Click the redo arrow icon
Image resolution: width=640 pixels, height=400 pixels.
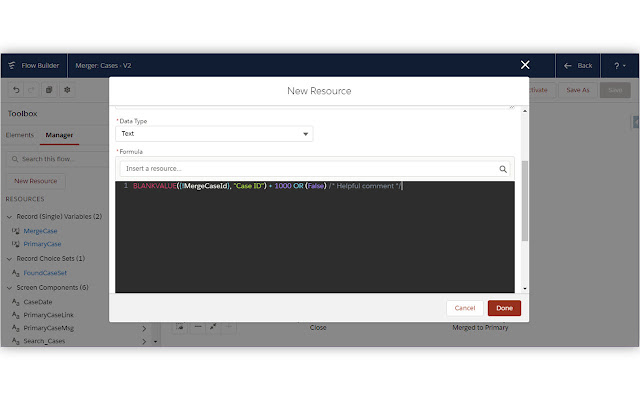click(31, 90)
